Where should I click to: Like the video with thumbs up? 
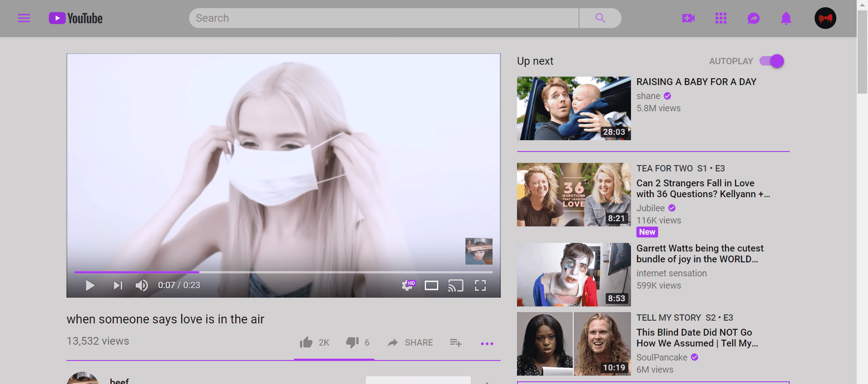[x=306, y=342]
